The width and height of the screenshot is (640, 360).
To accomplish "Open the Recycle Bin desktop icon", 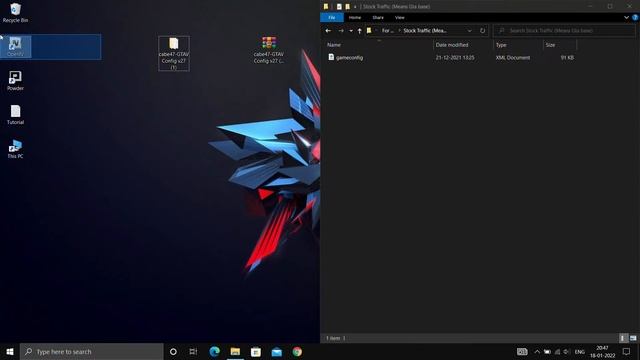I will pos(15,13).
